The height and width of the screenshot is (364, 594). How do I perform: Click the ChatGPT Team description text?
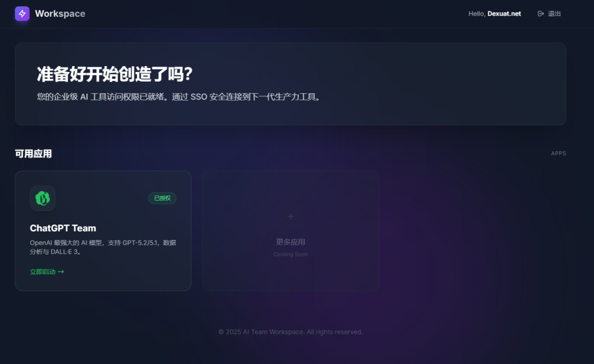(x=103, y=247)
